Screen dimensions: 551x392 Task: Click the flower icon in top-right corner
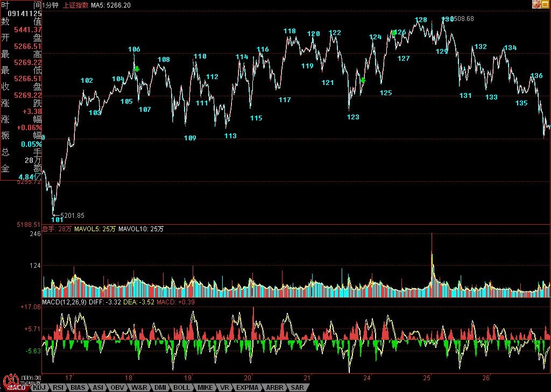[536, 4]
